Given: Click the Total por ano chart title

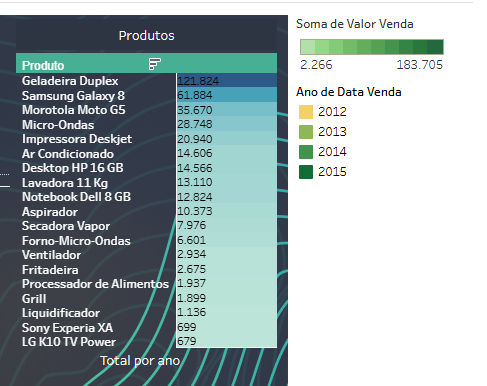Looking at the screenshot, I should pos(140,361).
